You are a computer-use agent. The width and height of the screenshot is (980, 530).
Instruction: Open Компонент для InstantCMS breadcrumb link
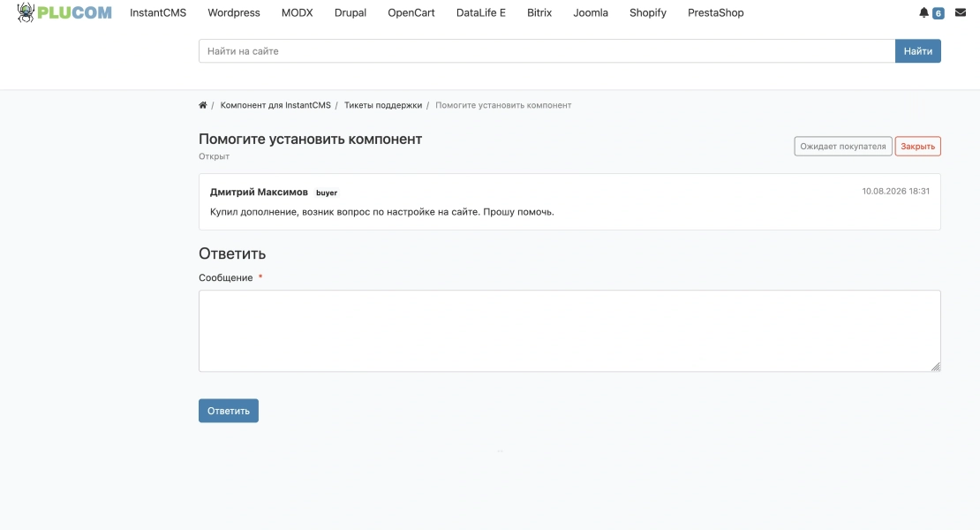tap(275, 105)
